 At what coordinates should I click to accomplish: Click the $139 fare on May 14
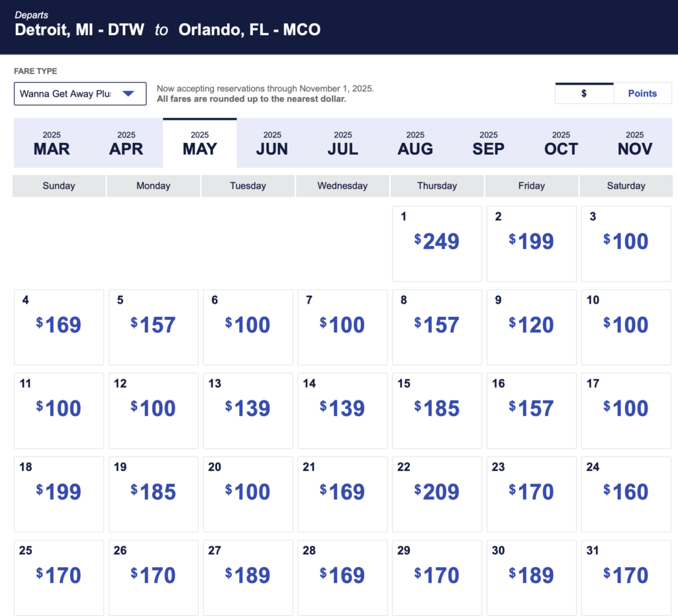tap(342, 411)
